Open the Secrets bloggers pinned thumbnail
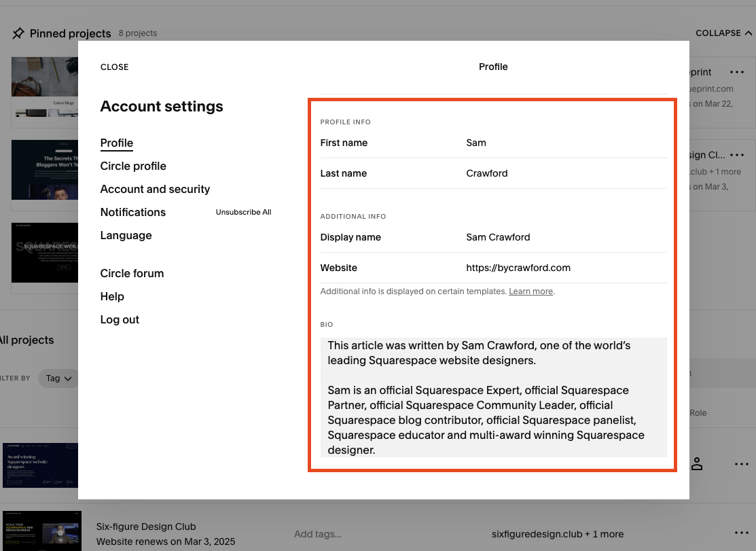 click(x=45, y=170)
